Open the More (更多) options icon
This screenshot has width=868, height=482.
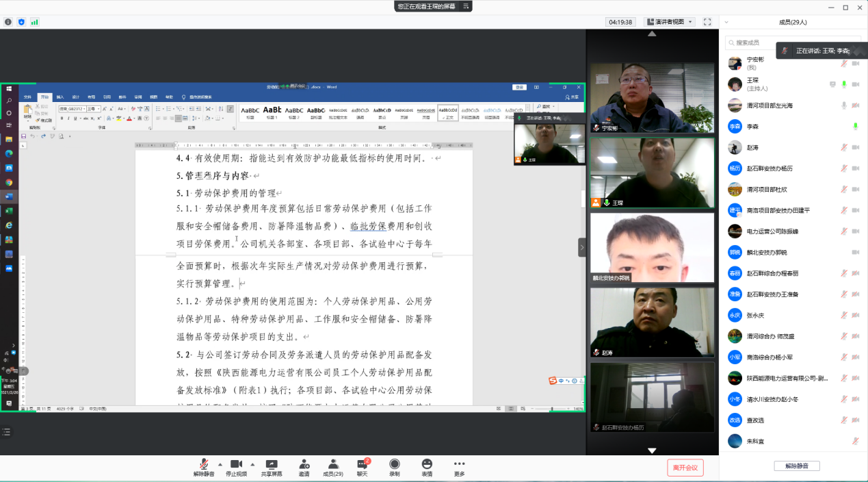459,465
